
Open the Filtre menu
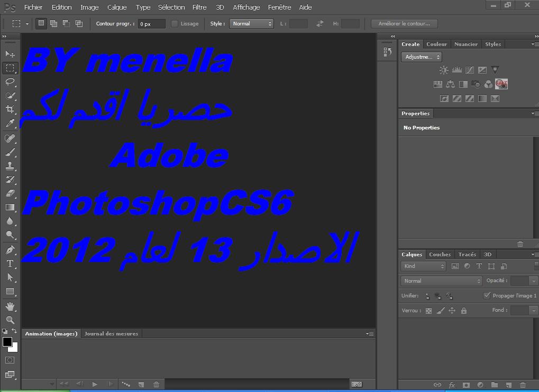click(x=199, y=7)
